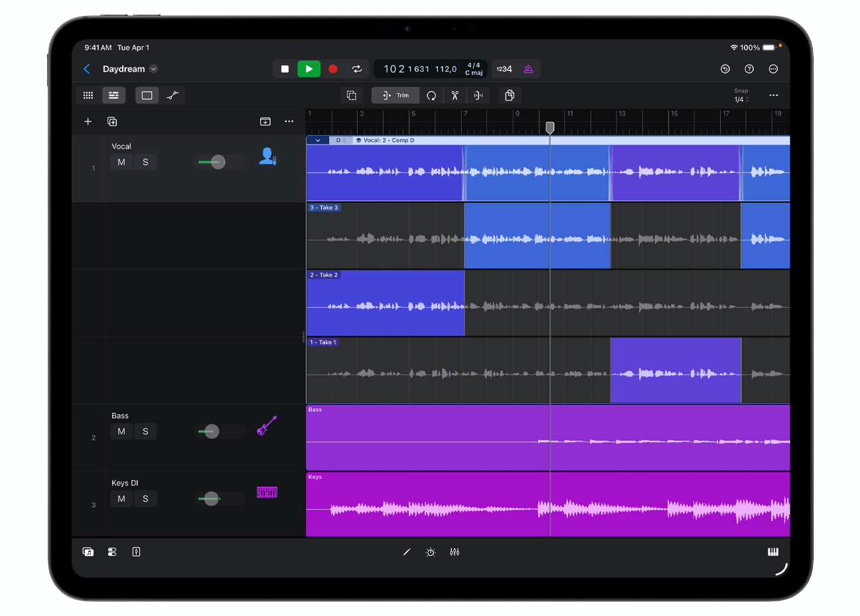Collapse the Vocal take folder
Screen dimensions: 860x616
pyautogui.click(x=318, y=141)
